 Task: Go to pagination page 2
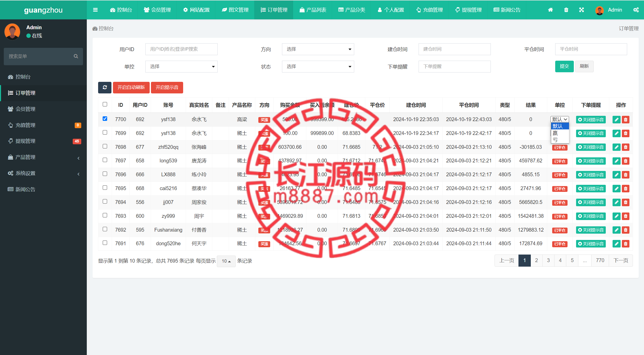(536, 260)
